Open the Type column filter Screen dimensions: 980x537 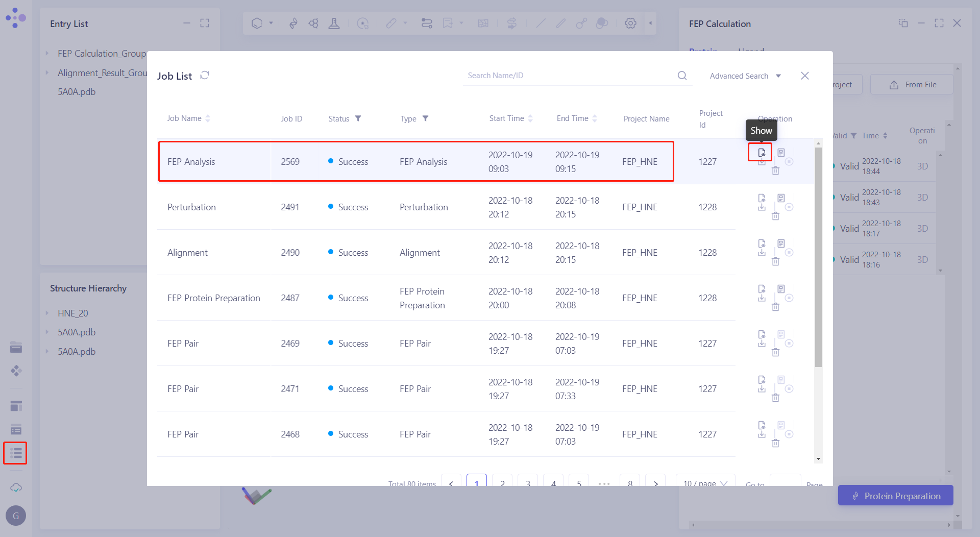[x=425, y=118]
